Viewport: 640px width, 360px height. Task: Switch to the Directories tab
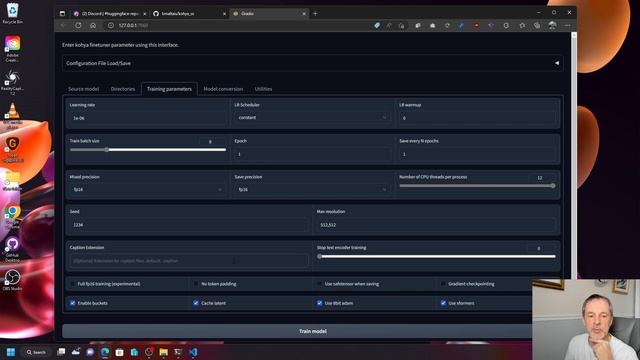pyautogui.click(x=122, y=89)
